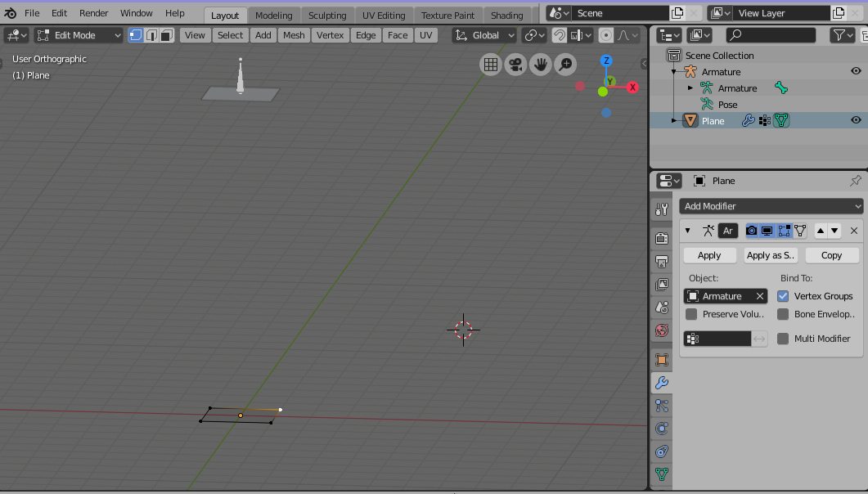Open the World properties tab
Image resolution: width=868 pixels, height=494 pixels.
click(662, 330)
